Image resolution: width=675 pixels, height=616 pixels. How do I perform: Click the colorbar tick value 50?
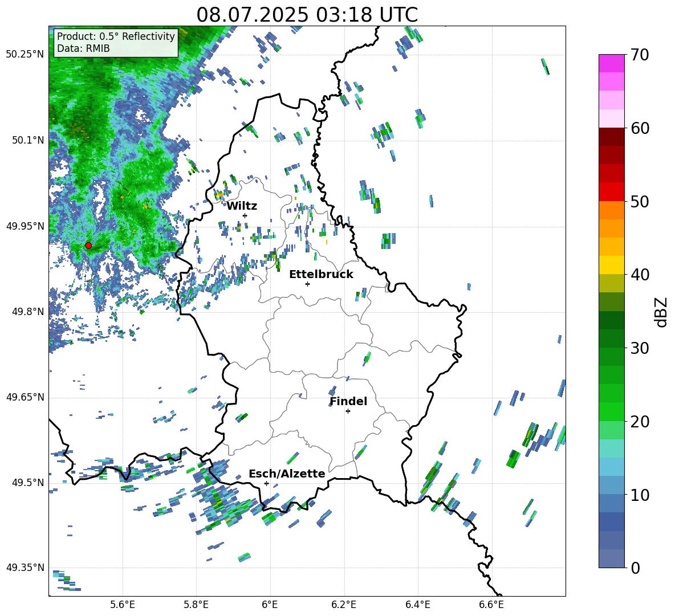[x=640, y=201]
